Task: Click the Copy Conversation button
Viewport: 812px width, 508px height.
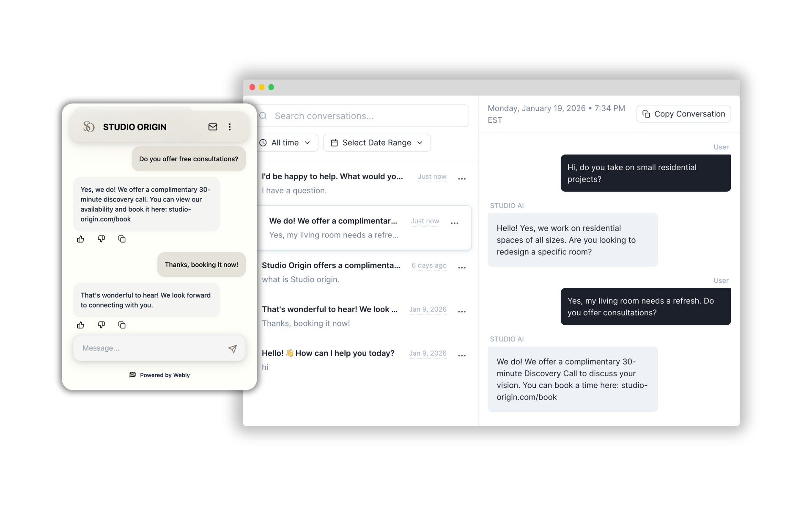Action: [x=683, y=114]
